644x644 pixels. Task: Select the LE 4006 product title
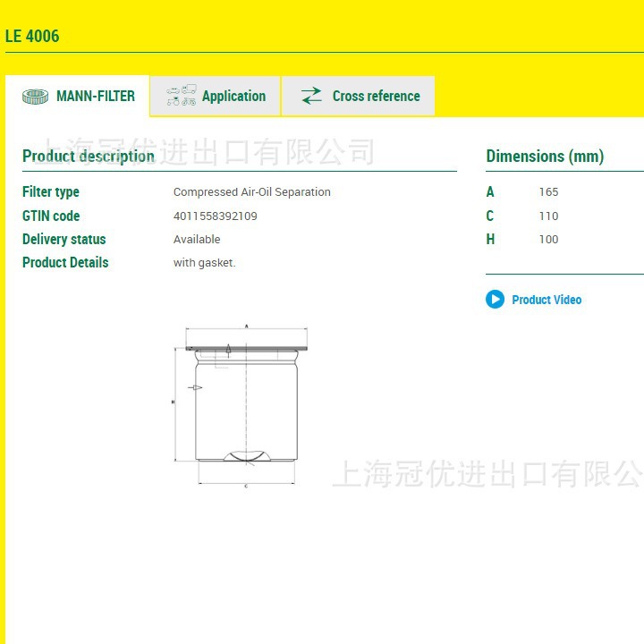click(32, 36)
